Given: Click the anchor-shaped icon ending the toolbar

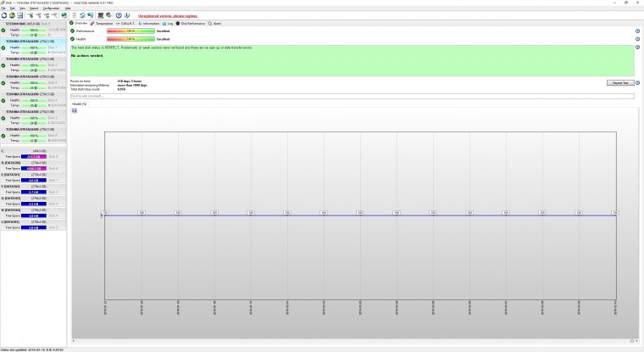Looking at the screenshot, I should (x=127, y=15).
